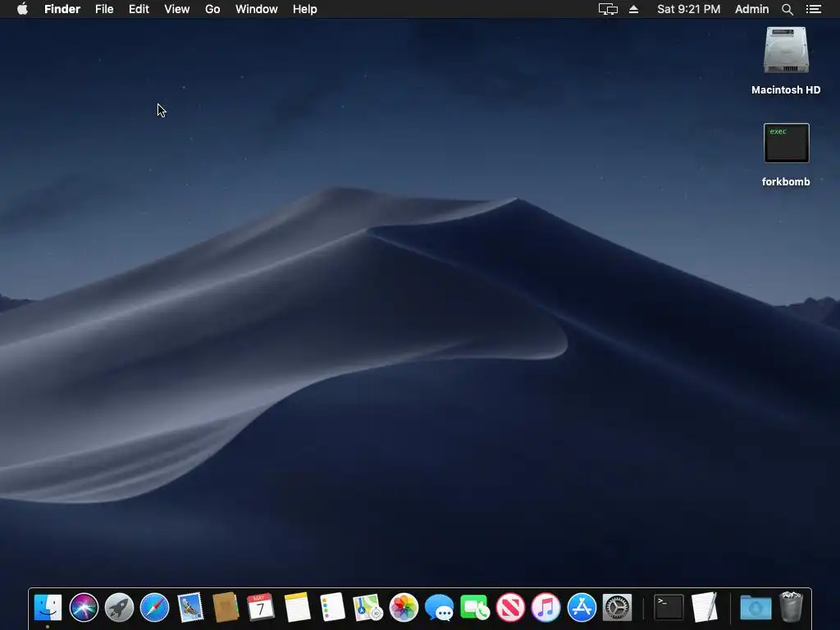Open App Store from Dock
Image resolution: width=840 pixels, height=630 pixels.
(x=582, y=608)
